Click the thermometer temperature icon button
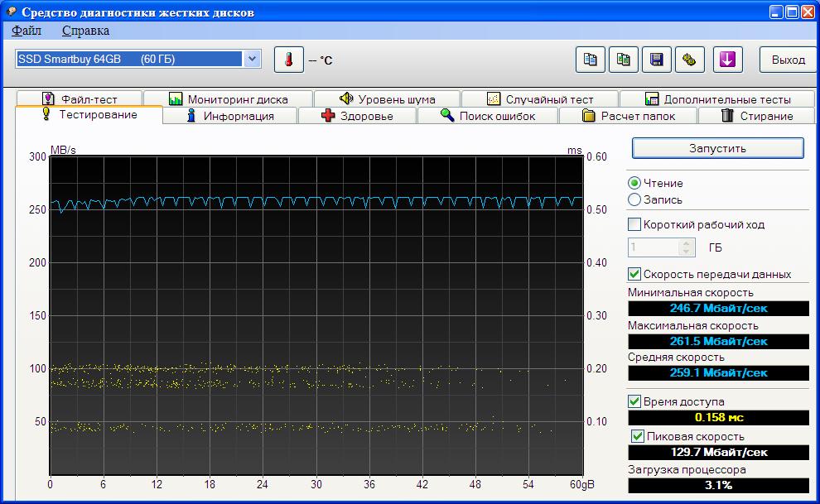The width and height of the screenshot is (820, 504). pyautogui.click(x=289, y=60)
